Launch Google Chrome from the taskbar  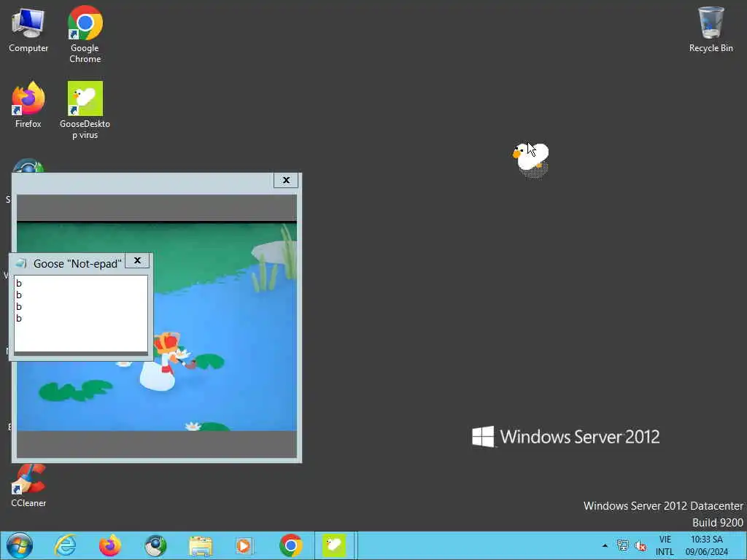290,545
